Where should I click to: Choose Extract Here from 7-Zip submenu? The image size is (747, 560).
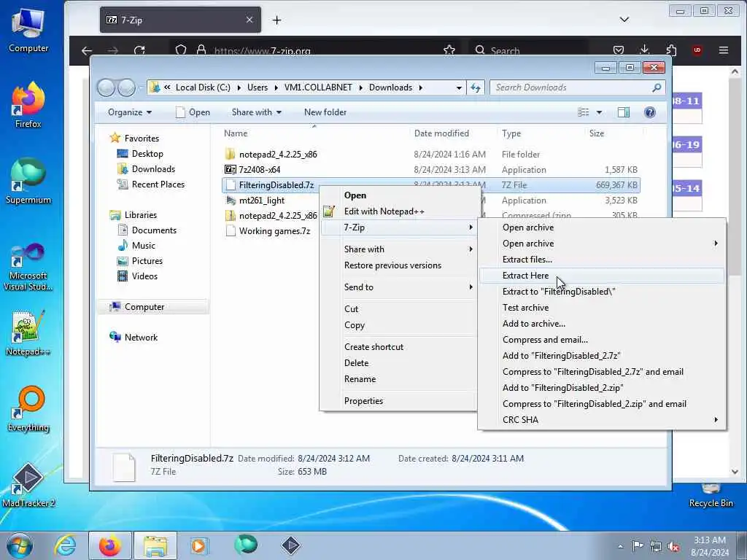point(602,275)
